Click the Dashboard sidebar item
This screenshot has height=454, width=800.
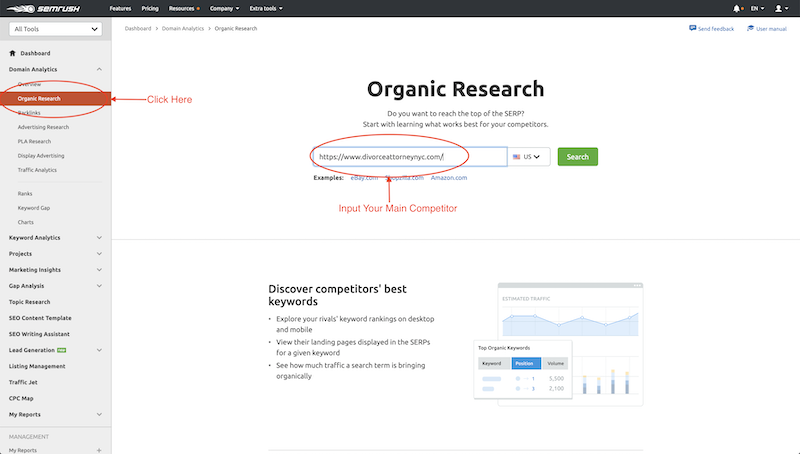click(35, 53)
